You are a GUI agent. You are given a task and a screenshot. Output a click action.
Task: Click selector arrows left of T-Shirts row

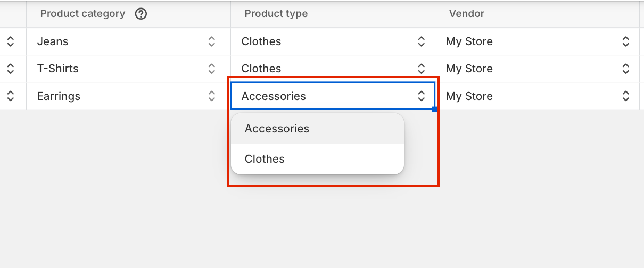click(x=10, y=69)
